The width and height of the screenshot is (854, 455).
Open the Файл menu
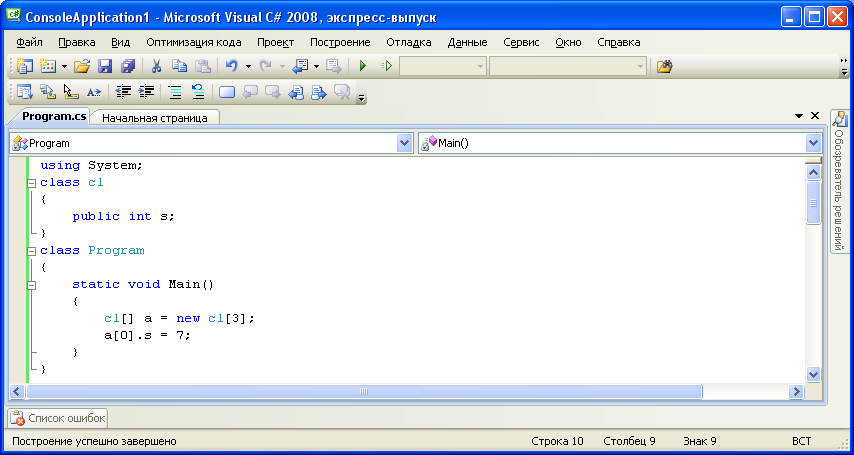(29, 43)
